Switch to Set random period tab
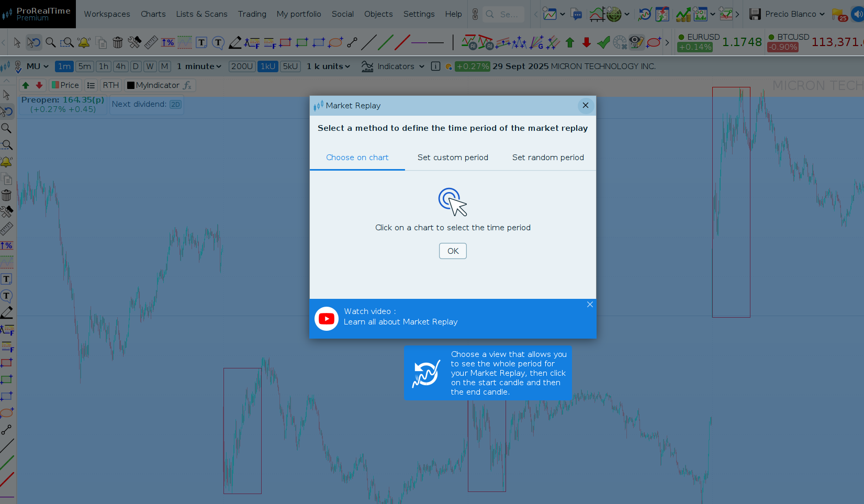This screenshot has height=504, width=864. tap(548, 158)
